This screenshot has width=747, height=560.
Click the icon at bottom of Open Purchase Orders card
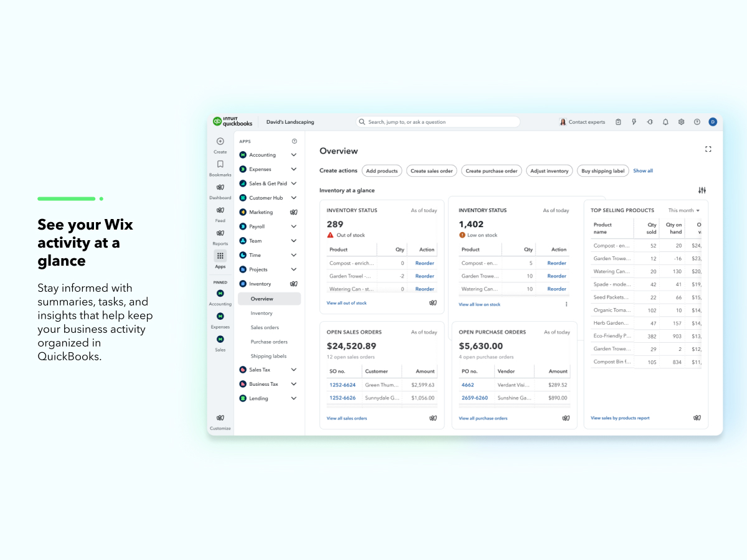pos(565,418)
